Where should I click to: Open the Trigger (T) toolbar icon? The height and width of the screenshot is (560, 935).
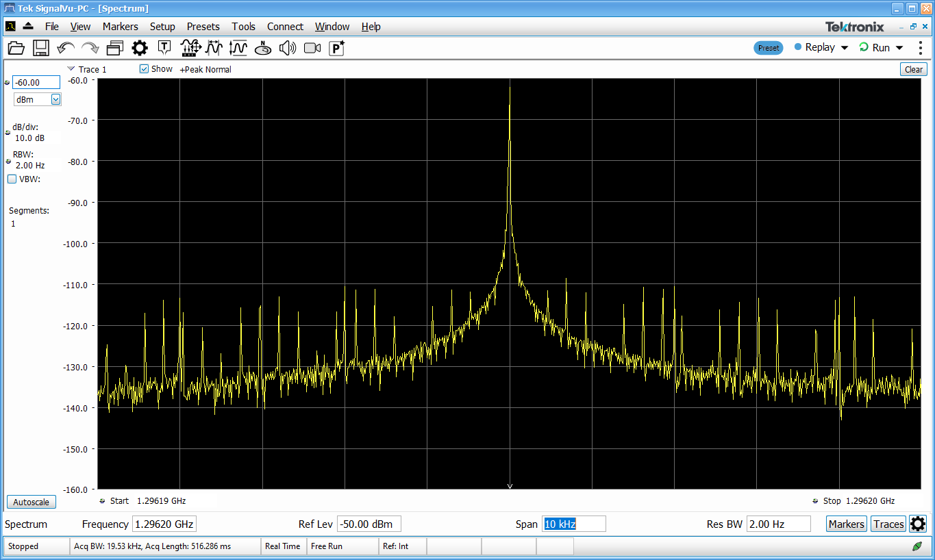pyautogui.click(x=164, y=48)
